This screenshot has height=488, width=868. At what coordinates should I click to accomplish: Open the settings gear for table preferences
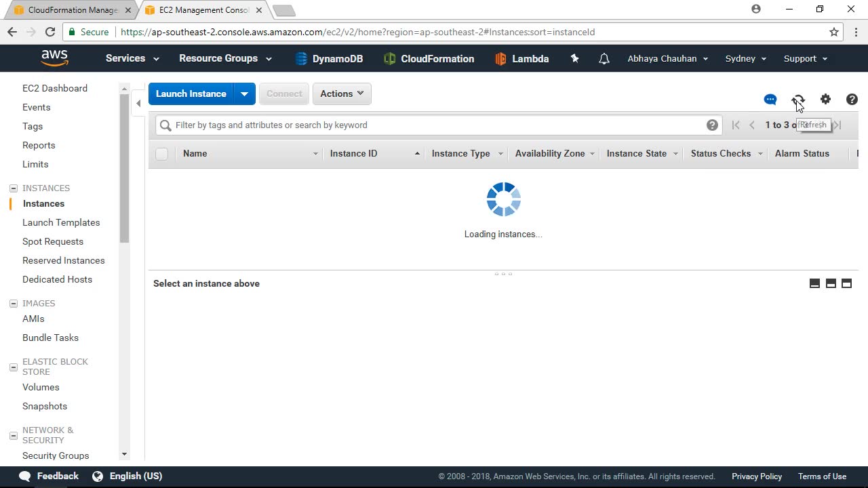pyautogui.click(x=825, y=100)
